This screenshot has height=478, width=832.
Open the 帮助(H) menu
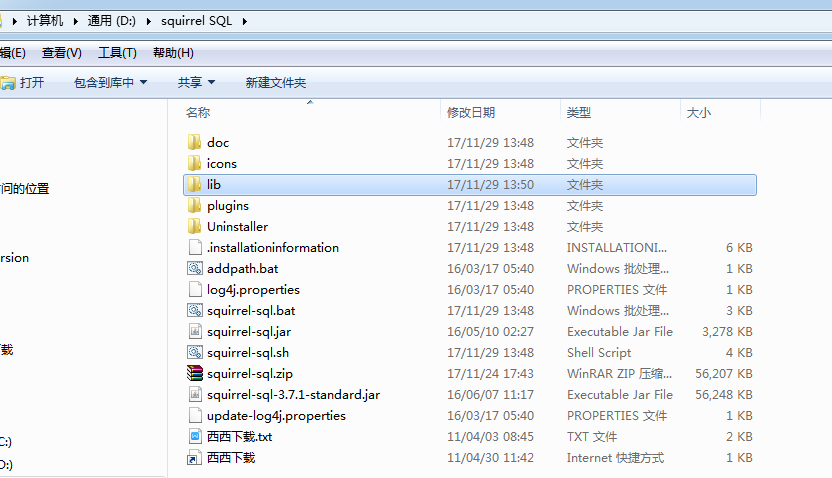[x=173, y=53]
